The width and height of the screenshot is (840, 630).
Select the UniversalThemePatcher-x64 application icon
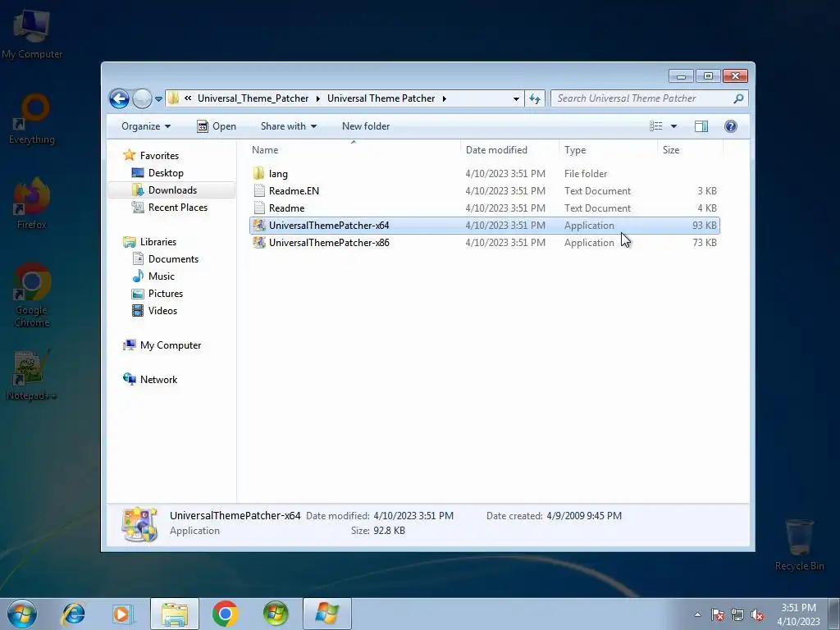[259, 226]
